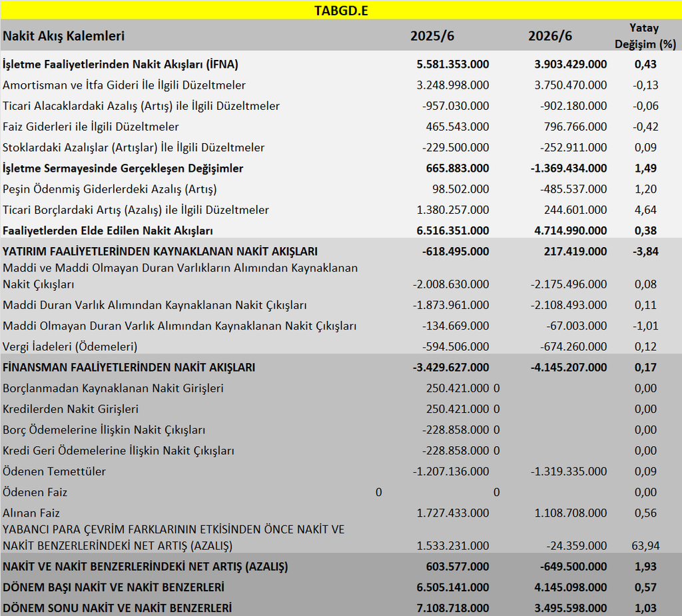Select the Alınan Faiz label
The image size is (682, 616).
coord(31,513)
